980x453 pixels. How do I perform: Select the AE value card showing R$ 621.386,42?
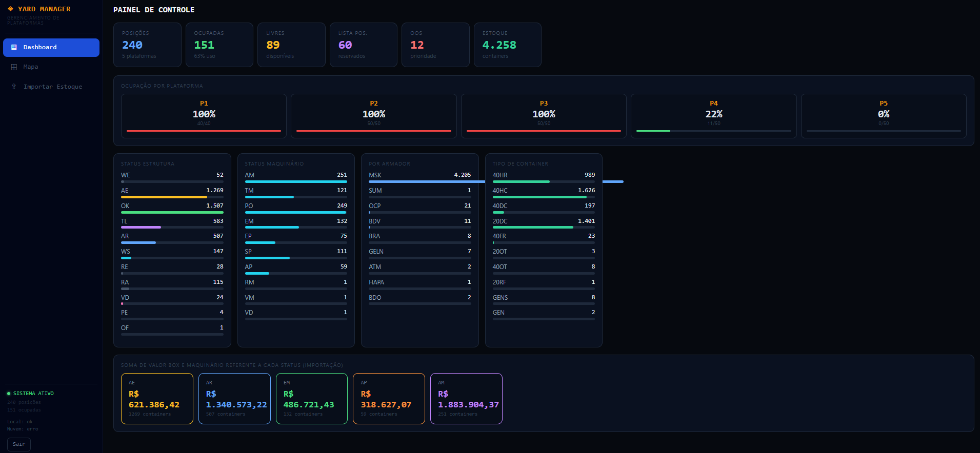(x=157, y=399)
